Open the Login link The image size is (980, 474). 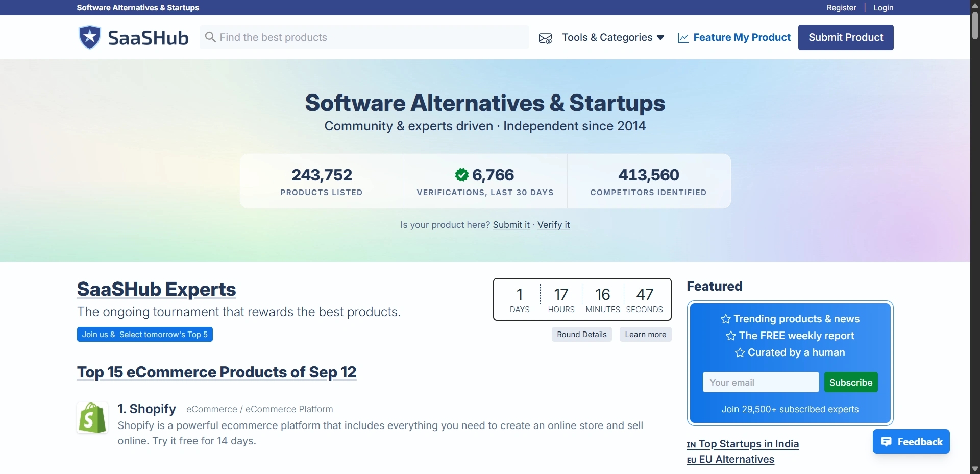[x=883, y=8]
